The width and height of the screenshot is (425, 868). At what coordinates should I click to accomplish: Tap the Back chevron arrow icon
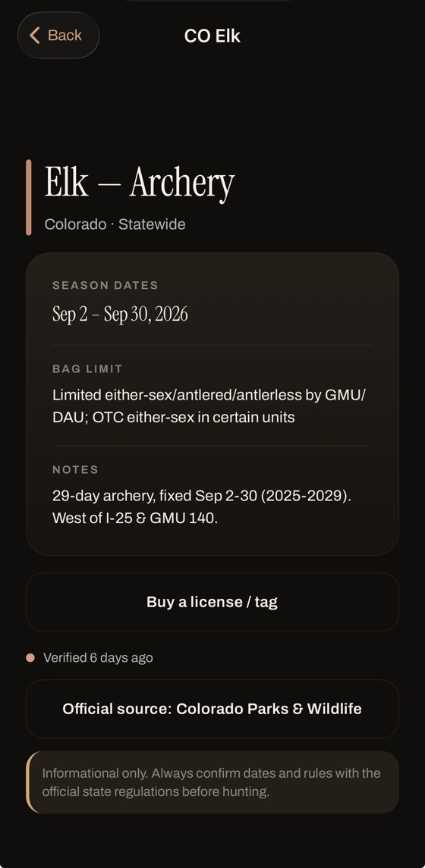point(34,36)
